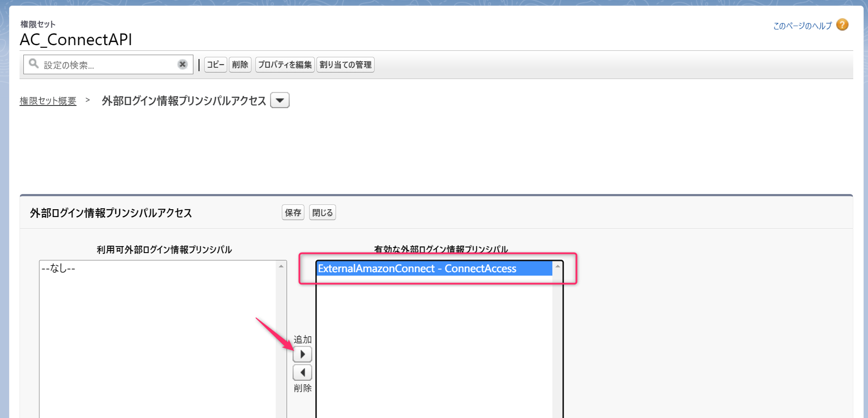Click the 削除 toolbar button
This screenshot has width=868, height=418.
pos(240,65)
